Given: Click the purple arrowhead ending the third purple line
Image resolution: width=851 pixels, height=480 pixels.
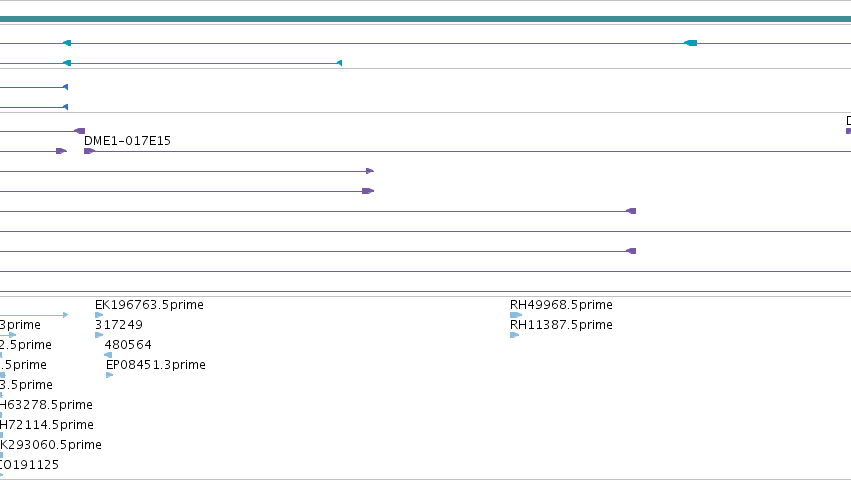Looking at the screenshot, I should click(370, 171).
